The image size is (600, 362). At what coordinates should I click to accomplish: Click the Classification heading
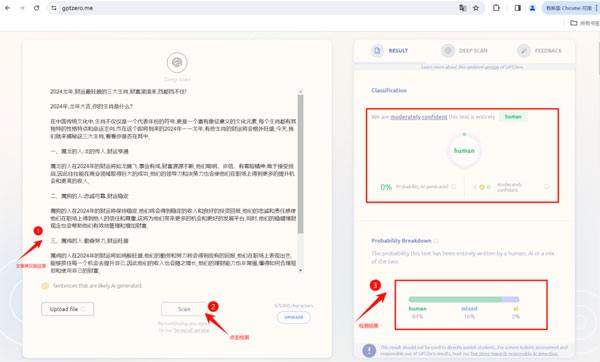coord(389,90)
